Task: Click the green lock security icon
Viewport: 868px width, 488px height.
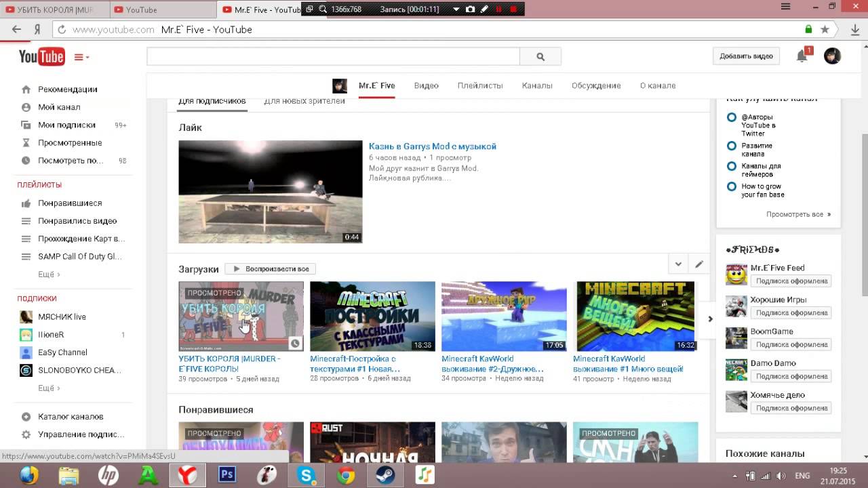Action: 808,30
